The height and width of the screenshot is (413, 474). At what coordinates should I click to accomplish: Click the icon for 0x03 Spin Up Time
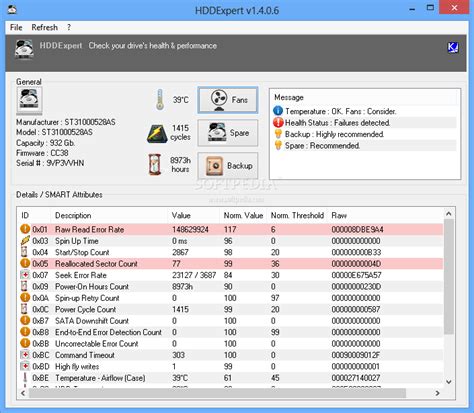click(x=25, y=240)
